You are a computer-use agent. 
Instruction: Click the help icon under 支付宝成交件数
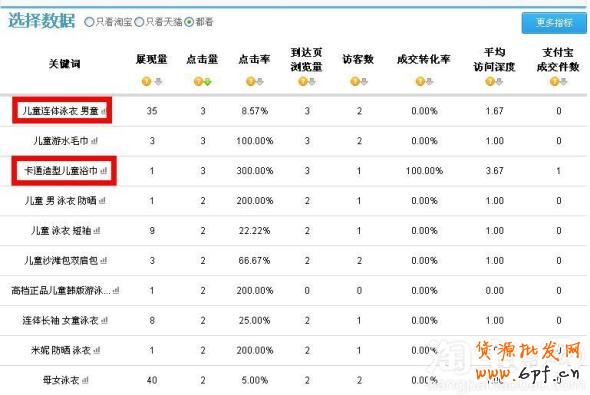(x=554, y=81)
